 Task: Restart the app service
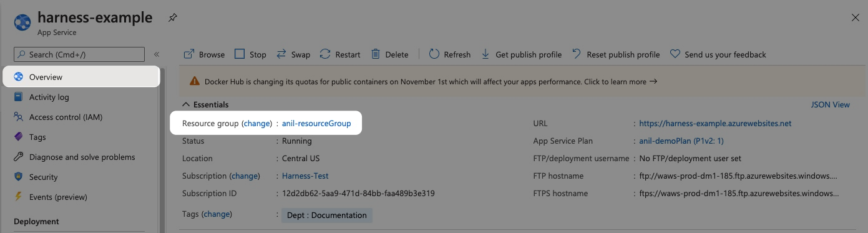[x=340, y=54]
